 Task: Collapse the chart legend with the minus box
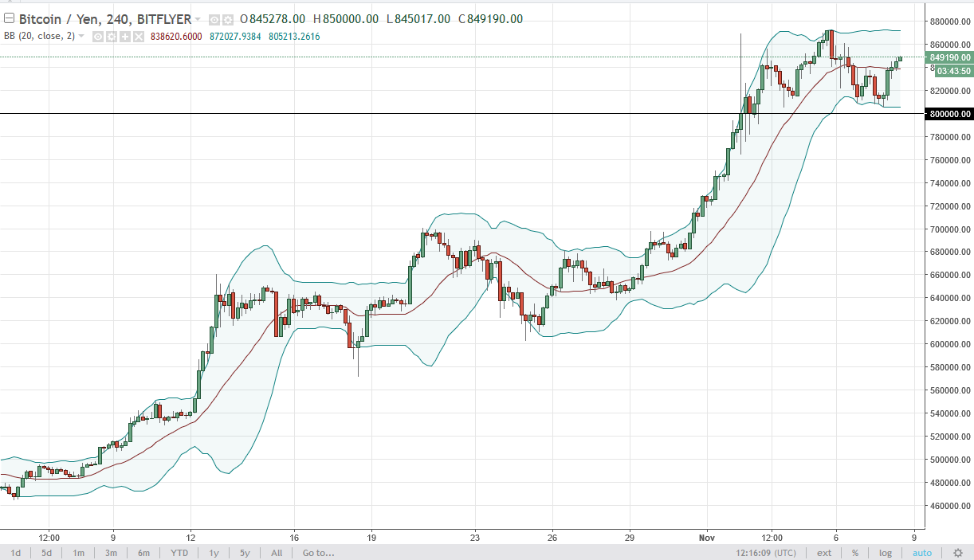click(10, 18)
